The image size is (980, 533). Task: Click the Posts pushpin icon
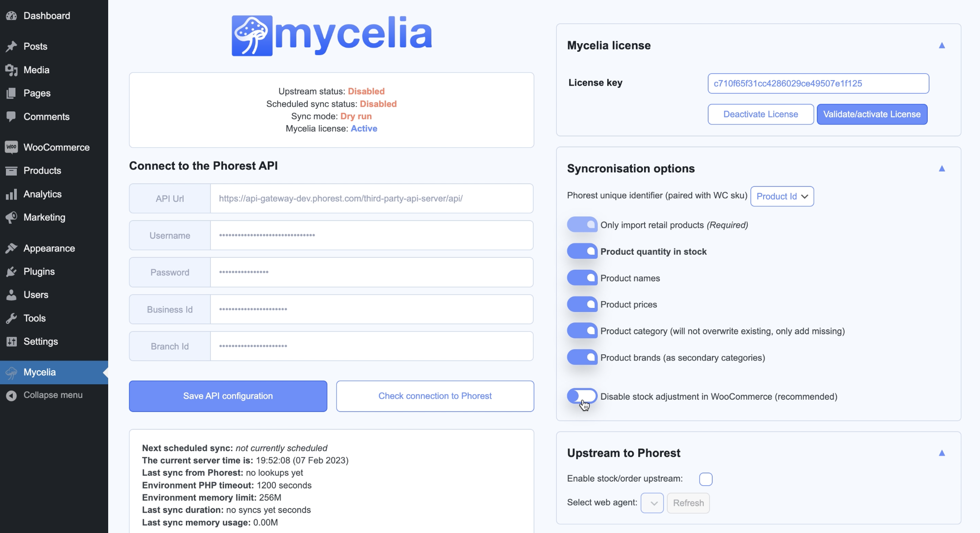tap(11, 46)
